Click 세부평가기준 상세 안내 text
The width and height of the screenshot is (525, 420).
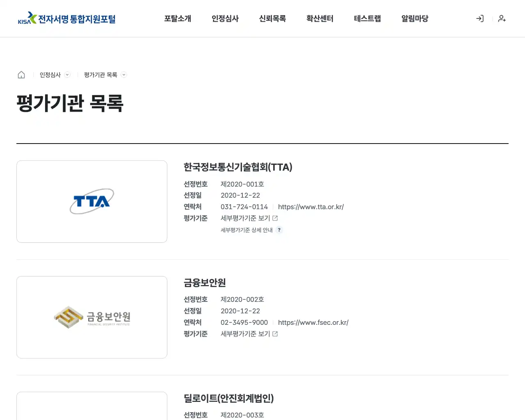coord(247,230)
